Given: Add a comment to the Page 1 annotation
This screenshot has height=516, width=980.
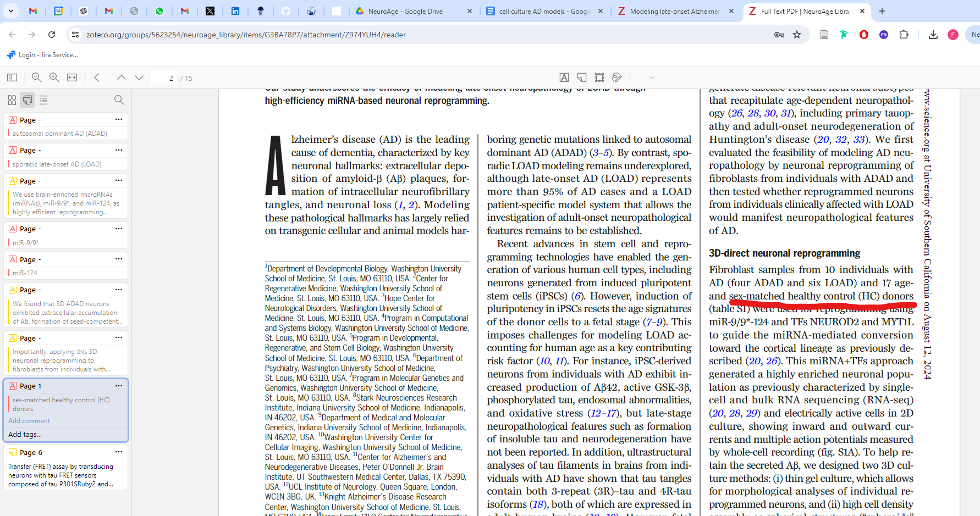Looking at the screenshot, I should tap(29, 421).
